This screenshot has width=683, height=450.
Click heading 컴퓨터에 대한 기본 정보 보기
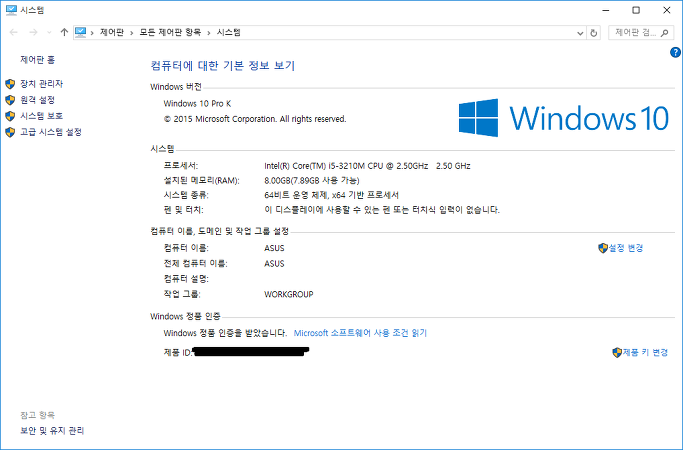click(223, 65)
